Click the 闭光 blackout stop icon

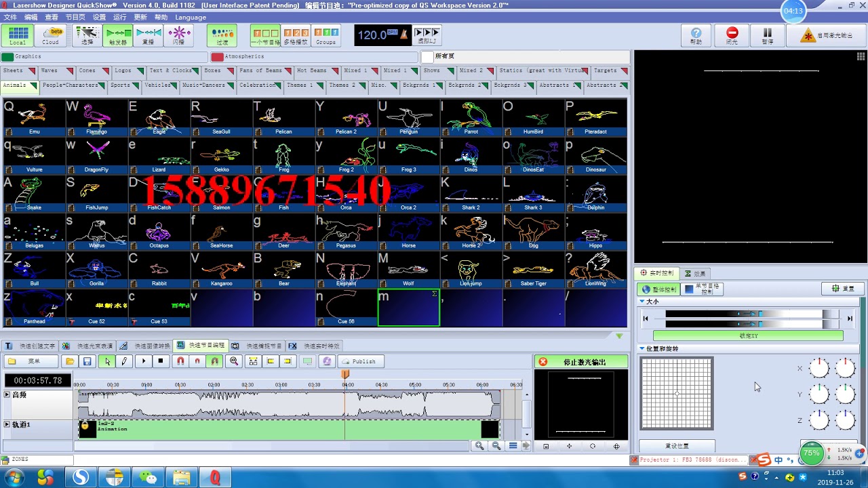pos(732,35)
